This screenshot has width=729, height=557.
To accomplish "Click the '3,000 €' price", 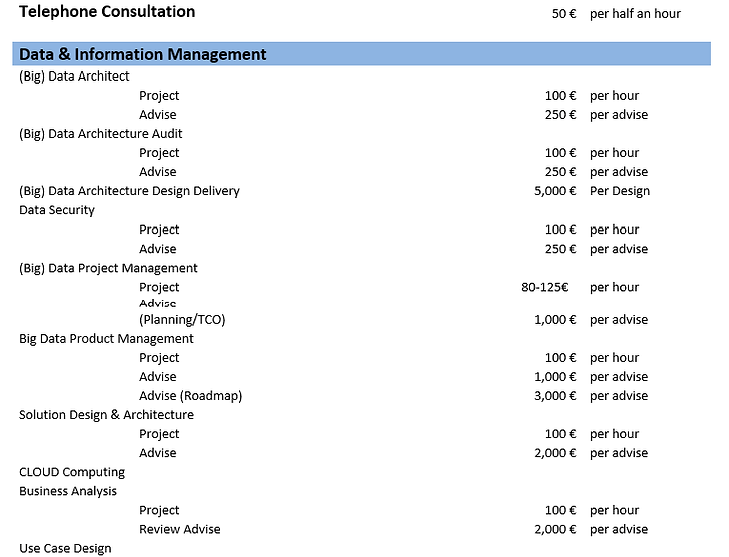I will 555,396.
